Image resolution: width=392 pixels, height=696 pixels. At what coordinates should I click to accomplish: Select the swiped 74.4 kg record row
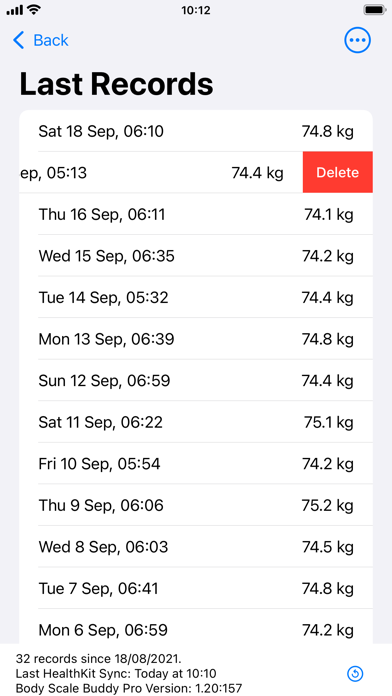[161, 172]
